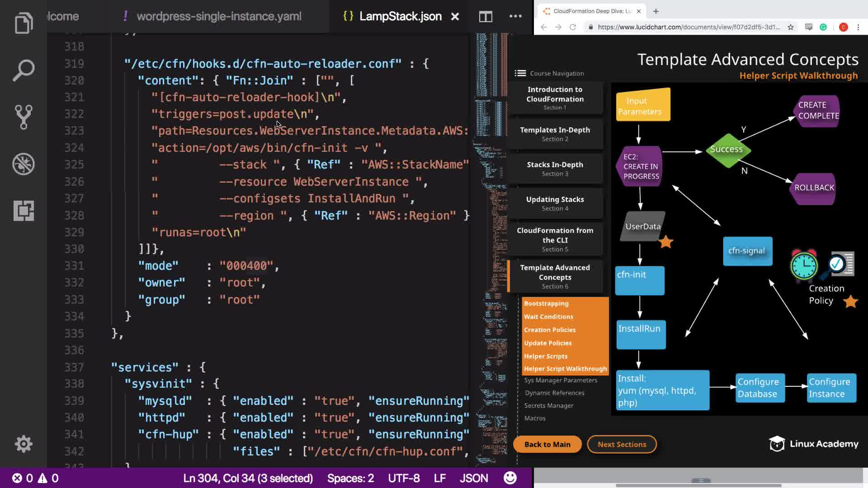Click the browser address bar URL
Image resolution: width=868 pixels, height=488 pixels.
pos(688,27)
